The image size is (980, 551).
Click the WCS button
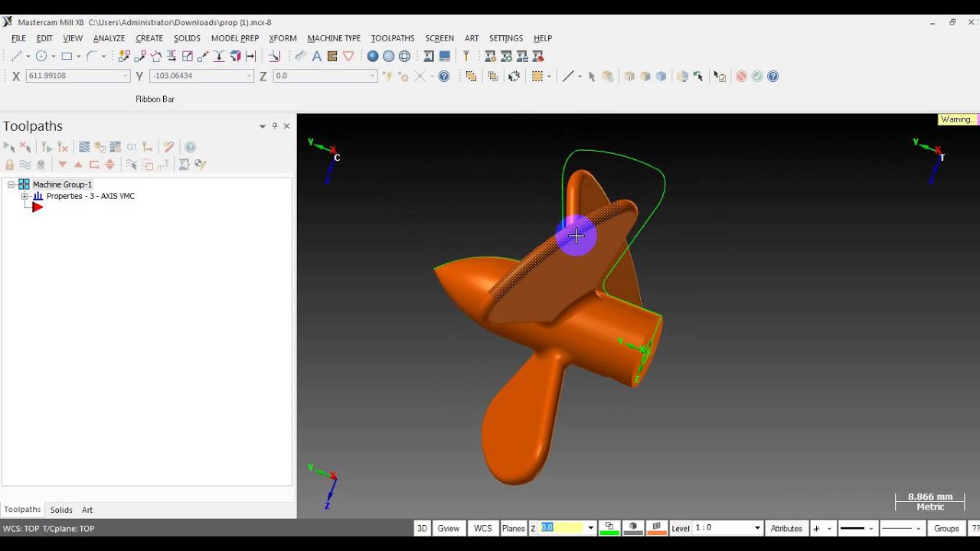coord(483,528)
